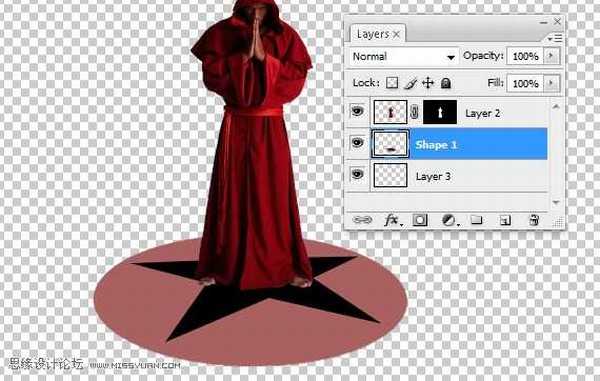600x381 pixels.
Task: Open the Opacity slider arrow
Action: 551,56
